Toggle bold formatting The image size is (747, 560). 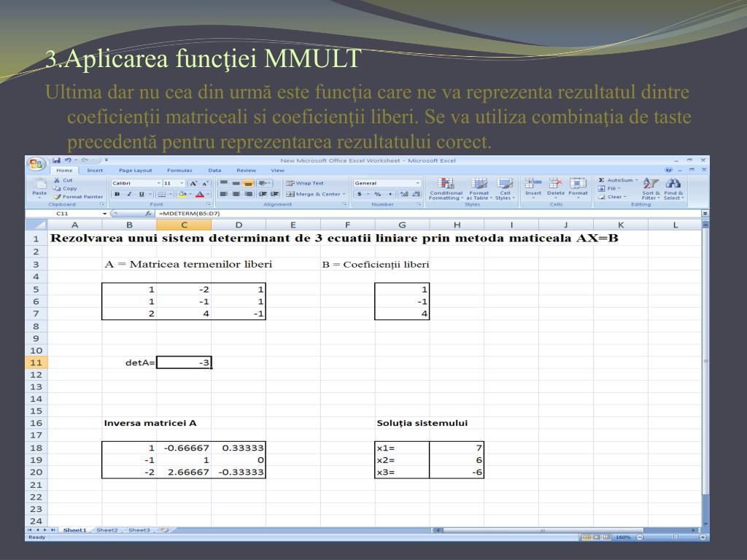(x=116, y=195)
